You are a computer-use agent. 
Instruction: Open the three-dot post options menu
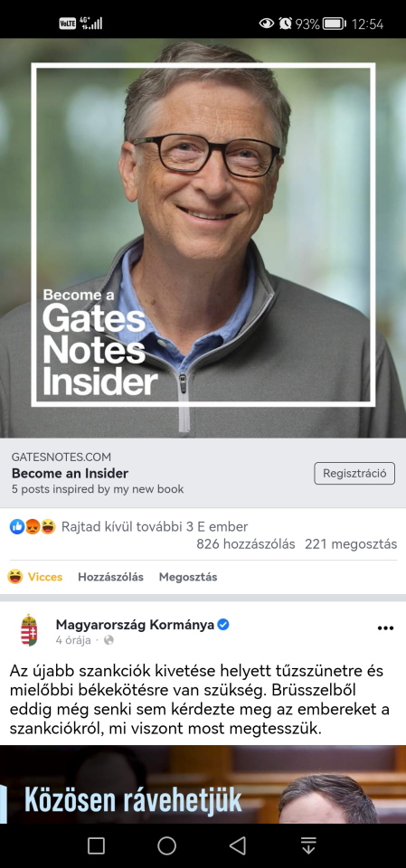(x=385, y=627)
